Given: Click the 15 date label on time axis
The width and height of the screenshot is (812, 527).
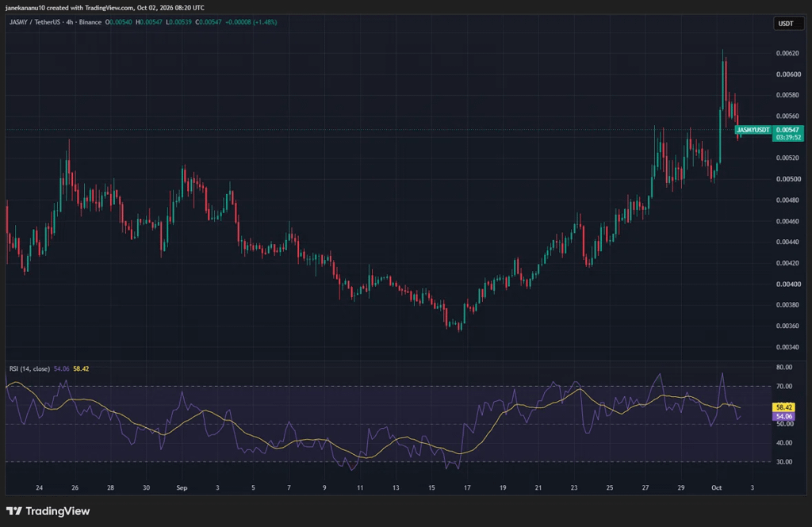Looking at the screenshot, I should 431,487.
